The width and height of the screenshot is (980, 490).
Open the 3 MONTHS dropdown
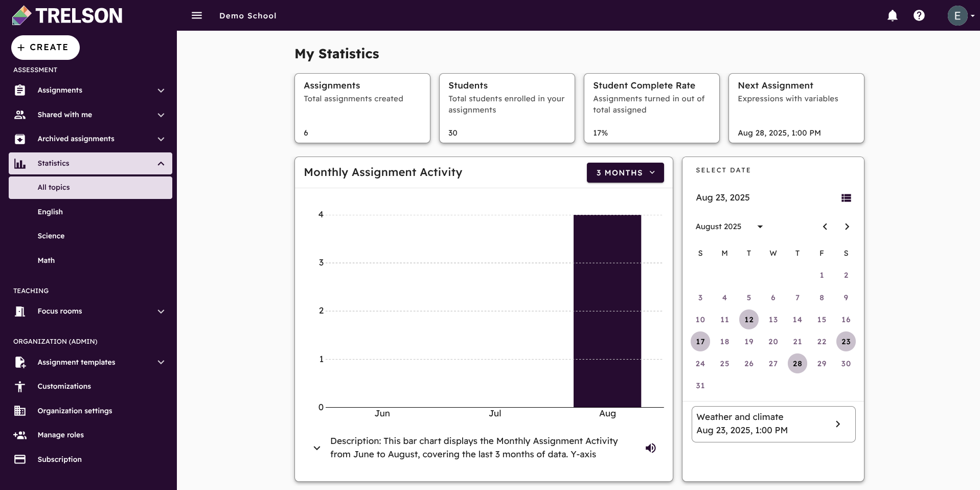click(625, 172)
